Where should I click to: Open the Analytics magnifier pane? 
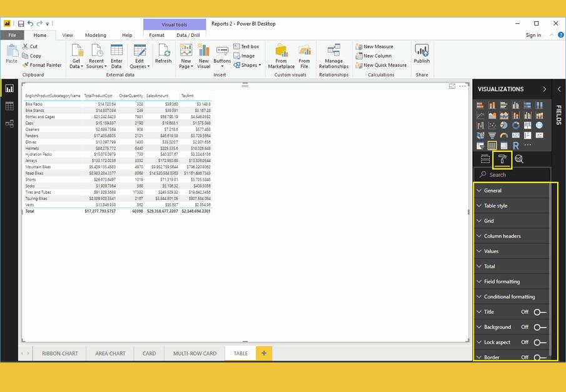[x=519, y=159]
